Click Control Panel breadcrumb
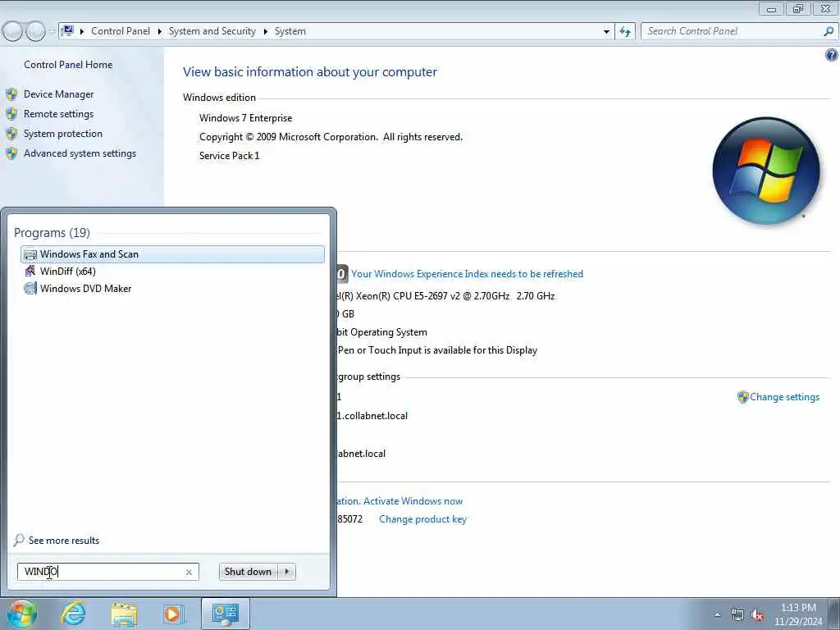This screenshot has height=630, width=840. click(121, 31)
